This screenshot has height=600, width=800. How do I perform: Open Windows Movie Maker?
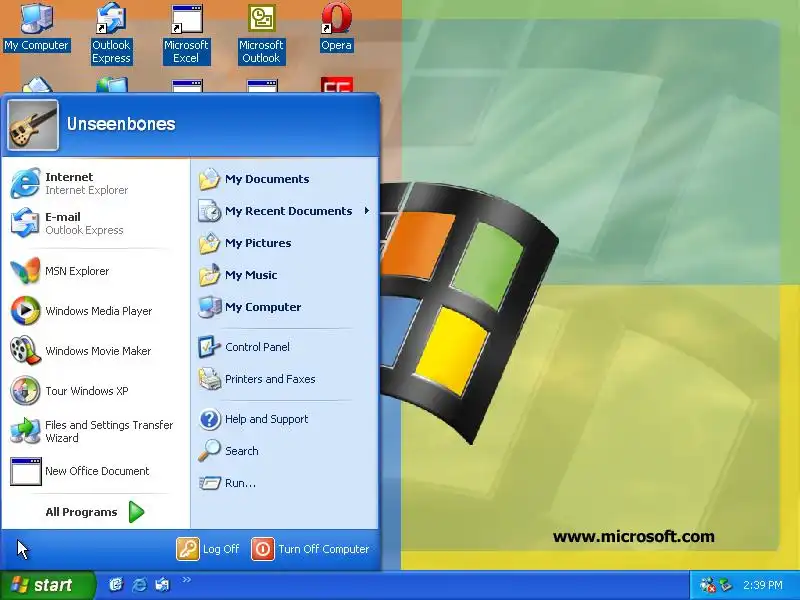click(x=95, y=351)
